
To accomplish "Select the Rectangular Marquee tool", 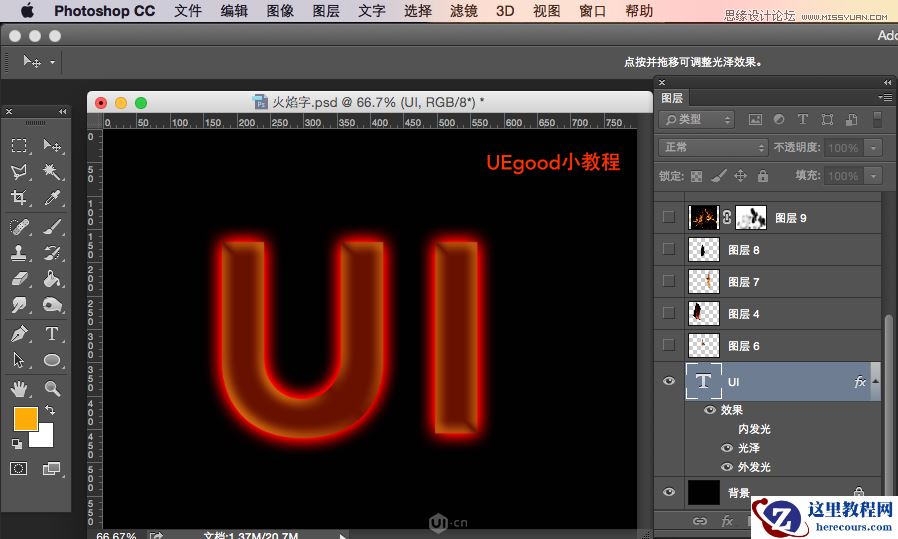I will pos(19,145).
